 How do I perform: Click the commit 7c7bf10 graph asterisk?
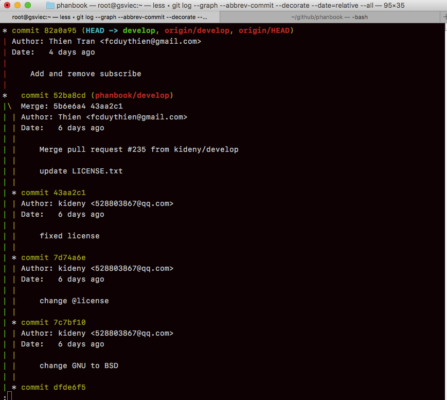(14, 322)
